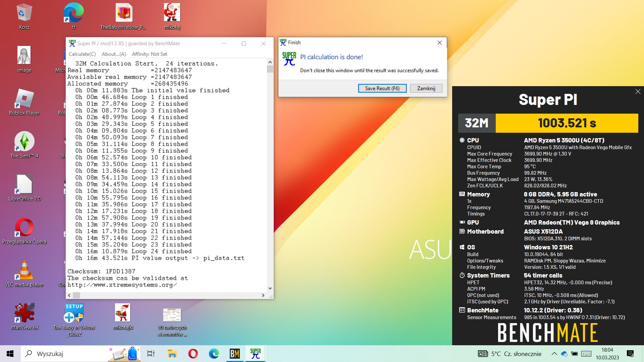Viewport: 644px width, 362px height.
Task: Click the CPU section icon in BenchMate
Action: pyautogui.click(x=462, y=140)
